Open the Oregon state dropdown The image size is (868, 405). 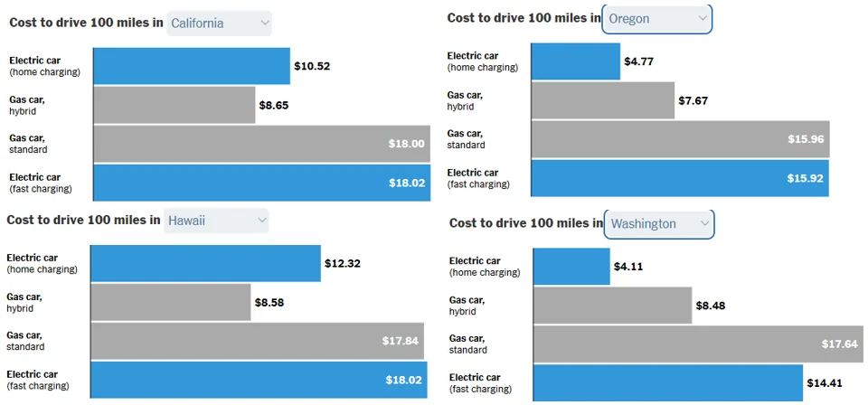[656, 18]
